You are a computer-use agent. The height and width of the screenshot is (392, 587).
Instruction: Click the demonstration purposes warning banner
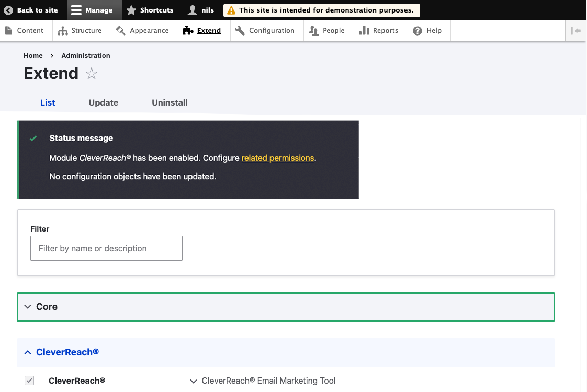coord(322,10)
